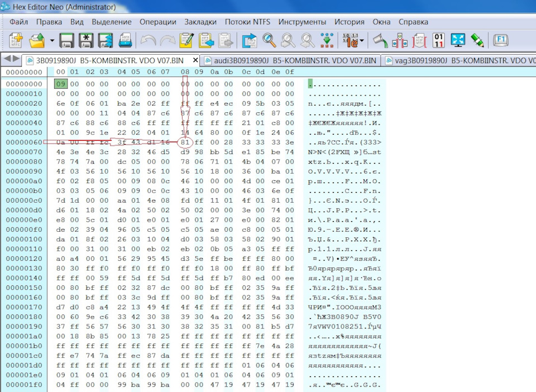Switch to the audi3B0919890J file tab
Image resolution: width=536 pixels, height=392 pixels.
point(290,60)
